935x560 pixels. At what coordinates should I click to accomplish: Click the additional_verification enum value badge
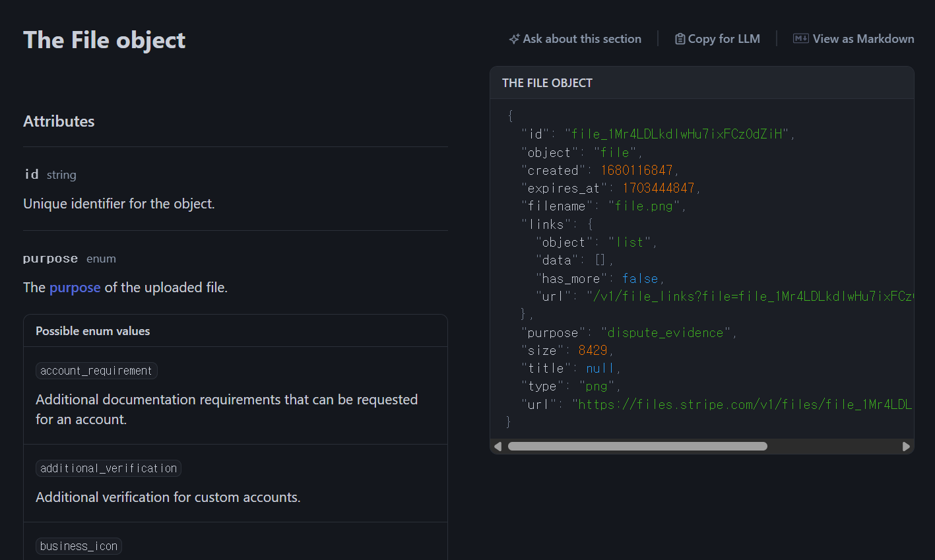108,468
